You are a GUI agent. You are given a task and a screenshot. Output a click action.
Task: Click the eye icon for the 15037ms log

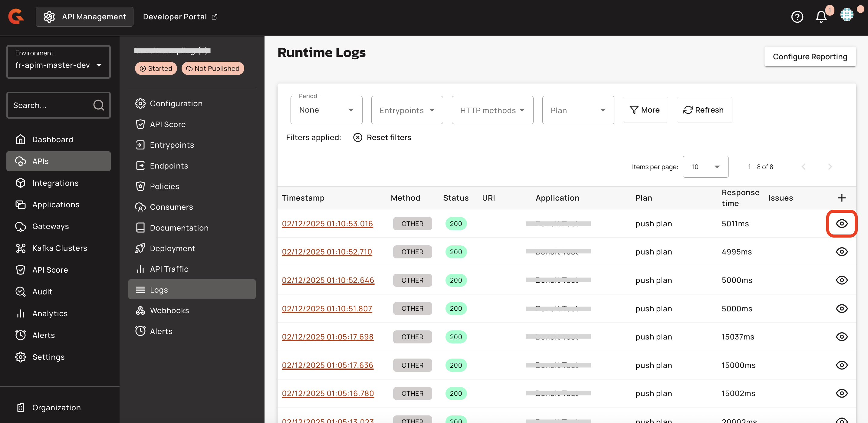pyautogui.click(x=841, y=337)
